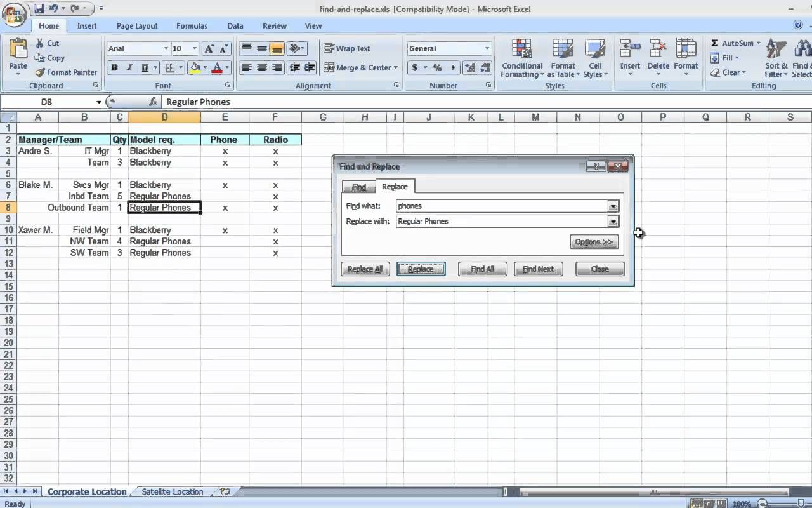Align text left
The image size is (812, 508).
tap(246, 67)
